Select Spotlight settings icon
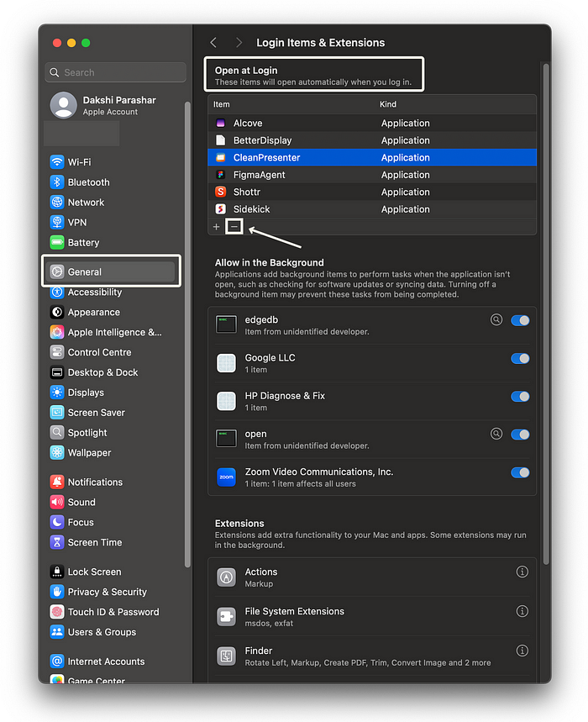Screen dimensions: 588x722 57,432
